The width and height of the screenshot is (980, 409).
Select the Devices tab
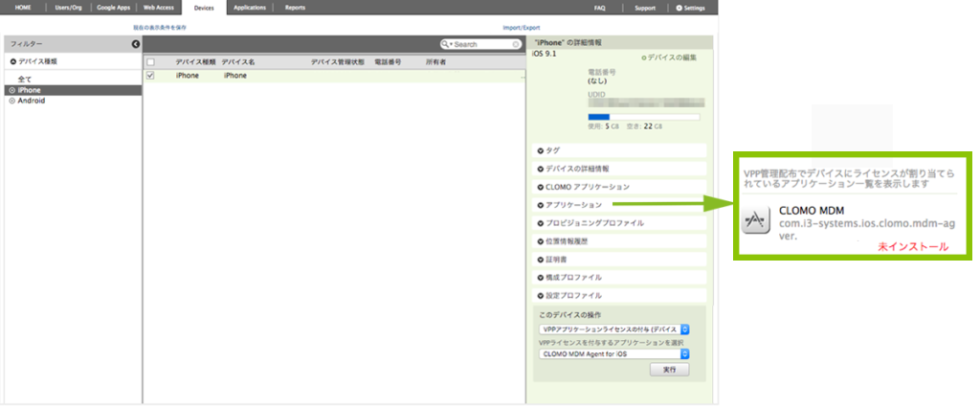coord(204,8)
